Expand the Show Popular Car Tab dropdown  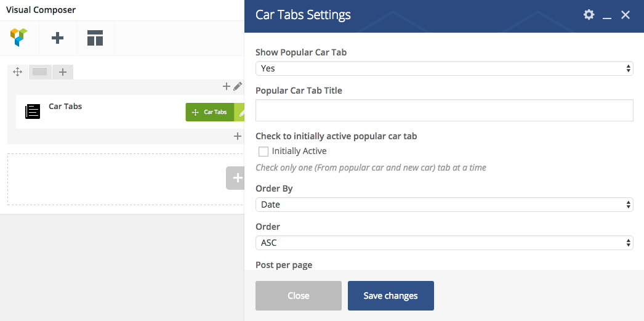[x=444, y=68]
